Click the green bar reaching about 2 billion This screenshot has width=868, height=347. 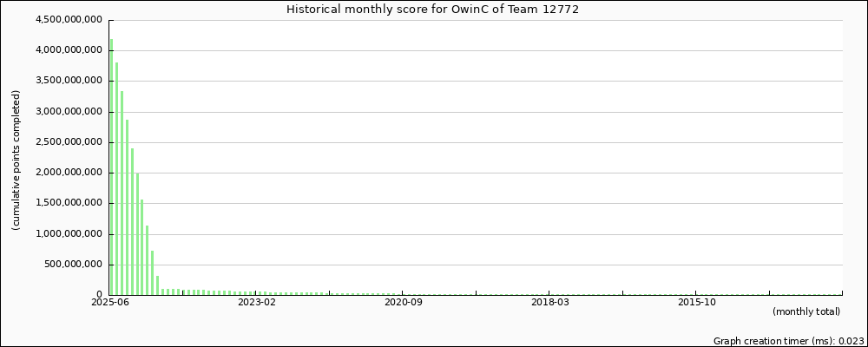pyautogui.click(x=137, y=234)
